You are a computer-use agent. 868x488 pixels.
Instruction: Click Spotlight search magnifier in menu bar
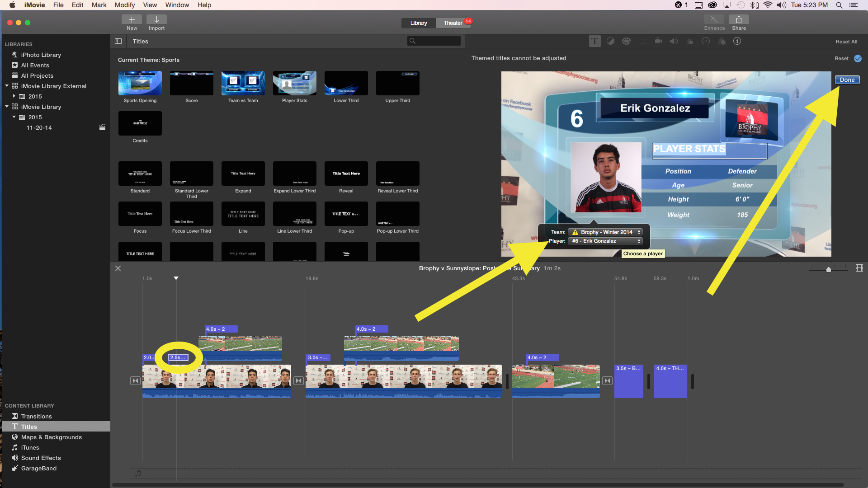click(839, 5)
